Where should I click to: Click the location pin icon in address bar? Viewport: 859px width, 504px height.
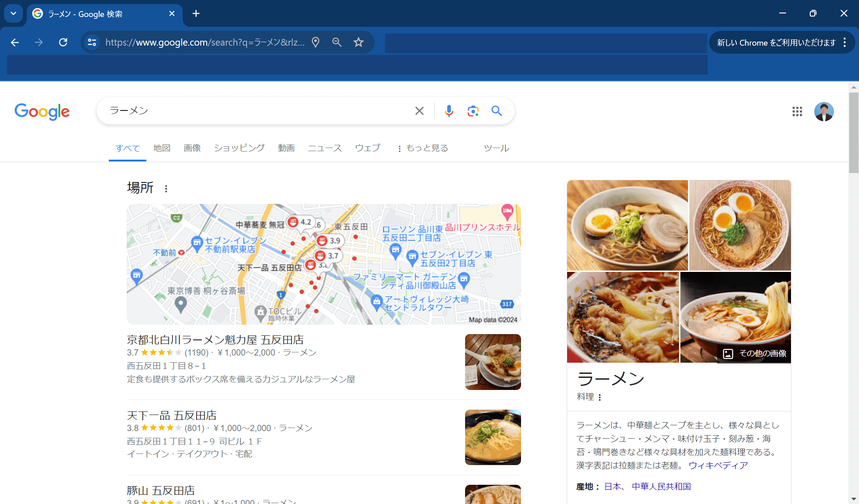coord(316,42)
